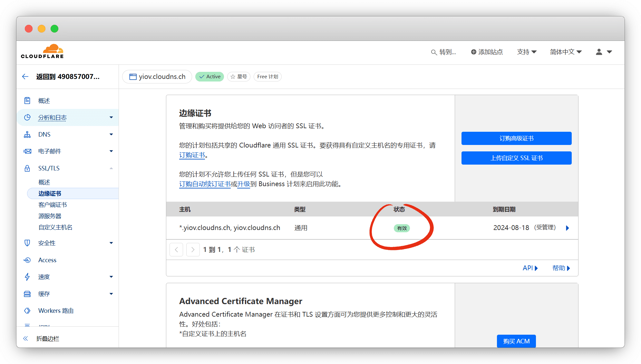The image size is (641, 364).
Task: Expand the 分析和日志 section
Action: (x=111, y=118)
